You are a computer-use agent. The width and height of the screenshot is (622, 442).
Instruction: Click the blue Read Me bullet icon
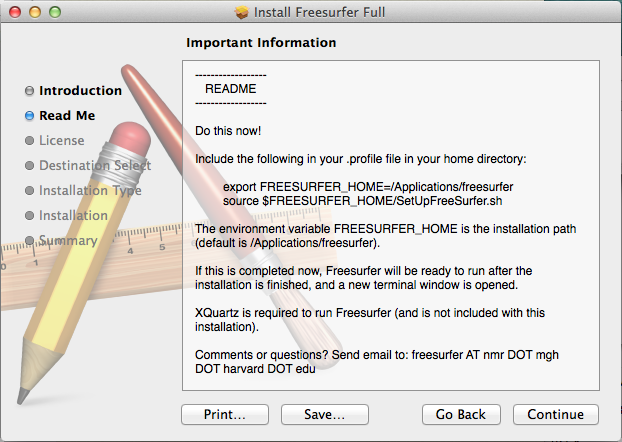point(29,116)
